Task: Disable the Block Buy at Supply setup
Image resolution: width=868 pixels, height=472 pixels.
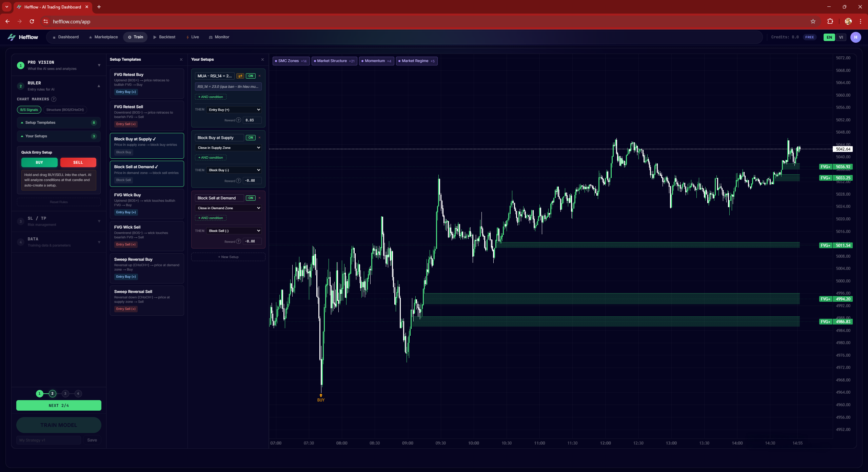Action: tap(251, 138)
